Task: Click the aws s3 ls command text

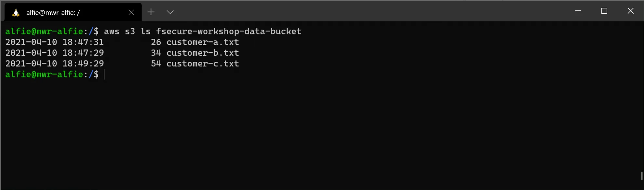Action: click(x=127, y=31)
